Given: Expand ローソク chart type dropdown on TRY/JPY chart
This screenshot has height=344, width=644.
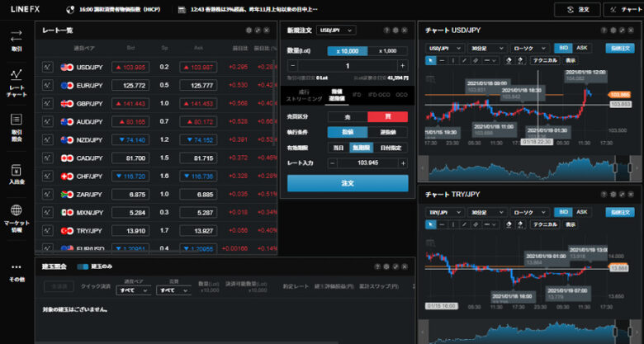Looking at the screenshot, I should pyautogui.click(x=528, y=213).
